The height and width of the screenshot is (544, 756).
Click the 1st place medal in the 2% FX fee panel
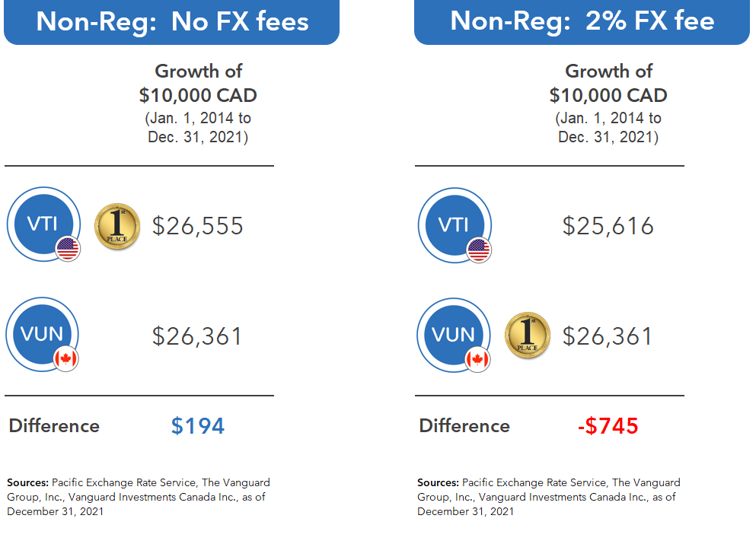(x=528, y=336)
